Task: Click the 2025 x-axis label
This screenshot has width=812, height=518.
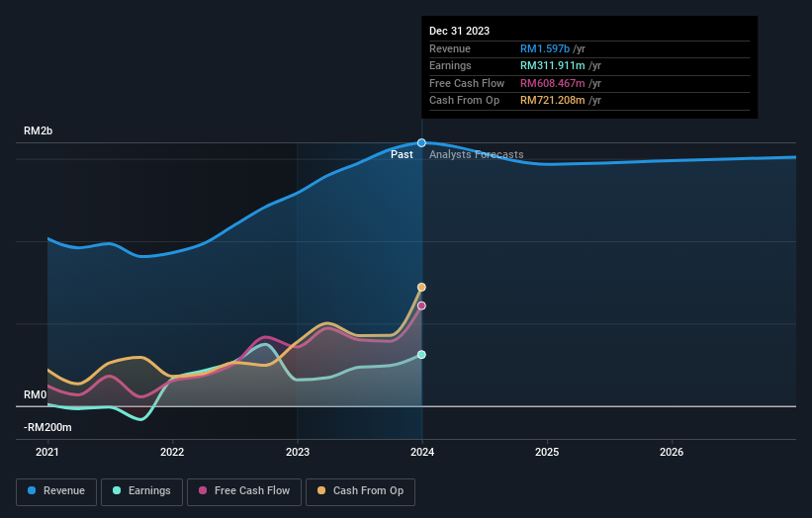Action: [x=547, y=452]
